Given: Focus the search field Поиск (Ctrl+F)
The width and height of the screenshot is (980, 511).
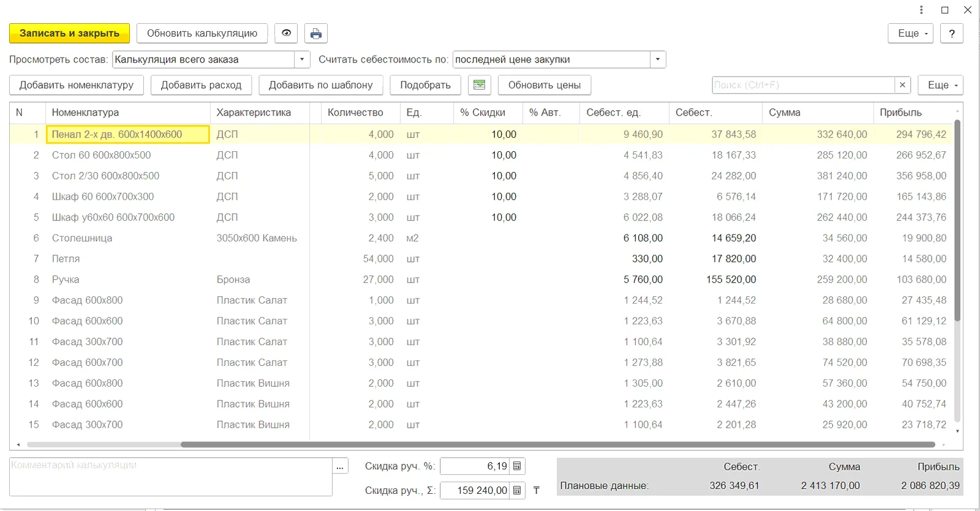Looking at the screenshot, I should (x=803, y=85).
